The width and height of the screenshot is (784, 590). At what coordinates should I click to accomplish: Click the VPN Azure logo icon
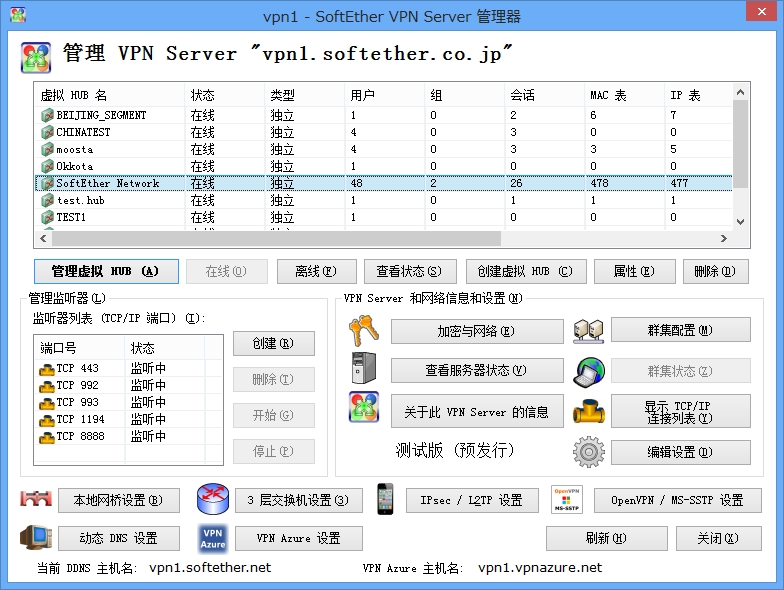[213, 539]
